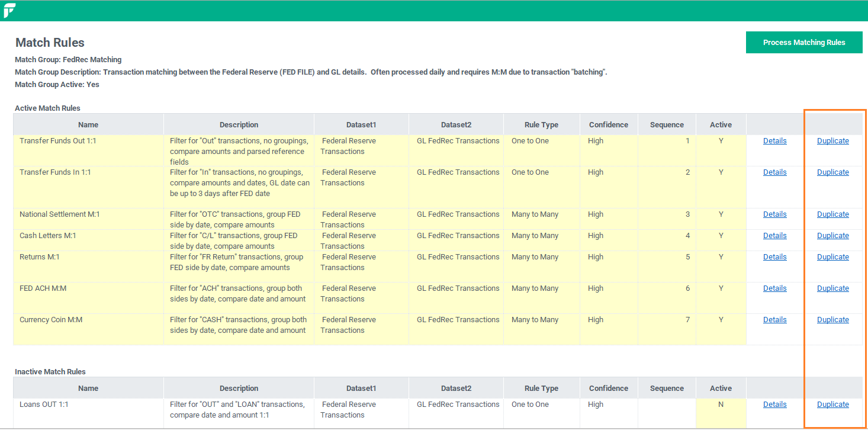Duplicate the FED ACH M:M rule
Screen dimensions: 868x430
coord(832,288)
